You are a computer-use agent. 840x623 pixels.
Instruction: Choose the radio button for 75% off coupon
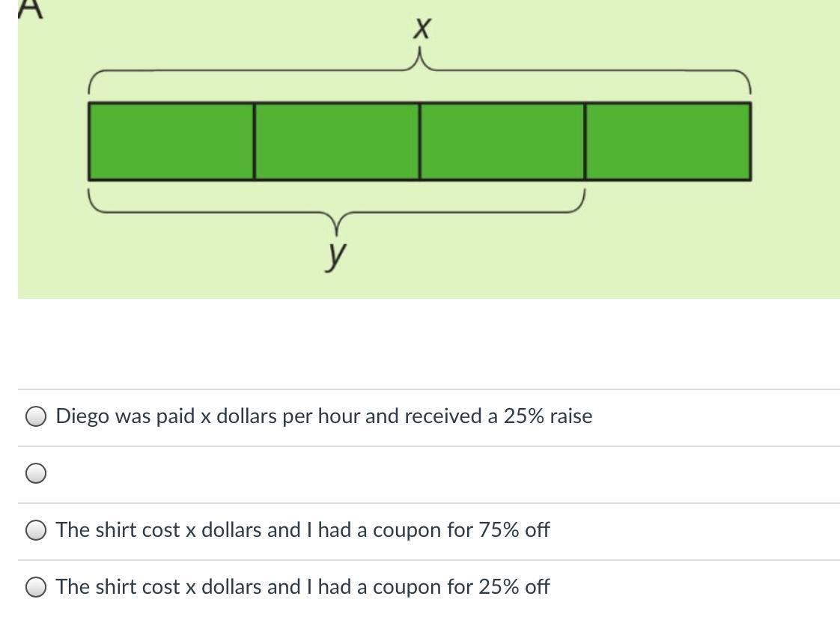click(36, 530)
